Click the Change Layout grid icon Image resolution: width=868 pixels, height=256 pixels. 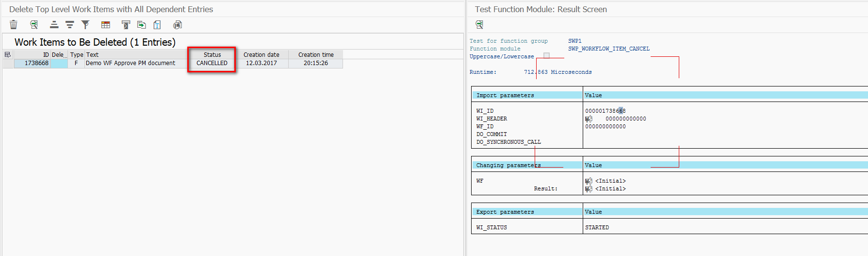106,25
